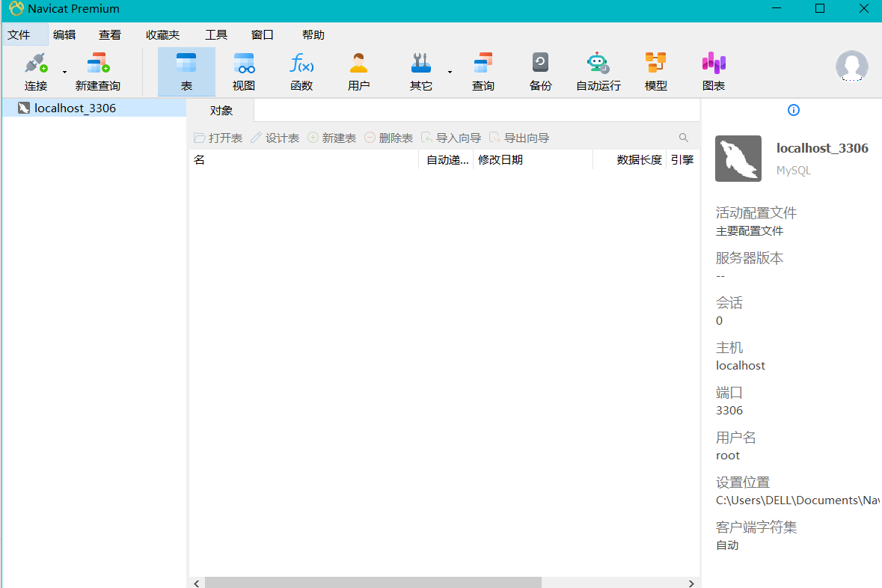Open 自动运行 automation
Image resolution: width=882 pixels, height=588 pixels.
(x=598, y=72)
